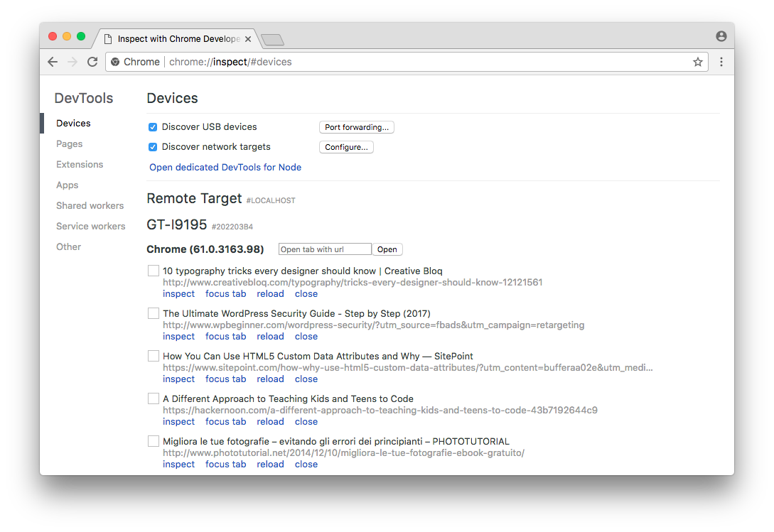Screen dimensions: 774x532
Task: Click the browser forward arrow
Action: pos(72,63)
